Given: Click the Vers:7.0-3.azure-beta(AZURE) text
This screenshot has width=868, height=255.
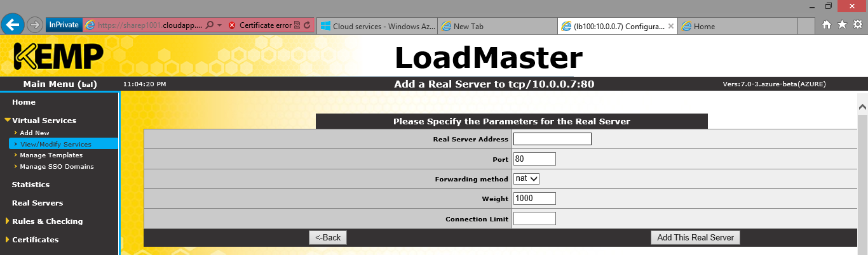Looking at the screenshot, I should click(x=775, y=84).
